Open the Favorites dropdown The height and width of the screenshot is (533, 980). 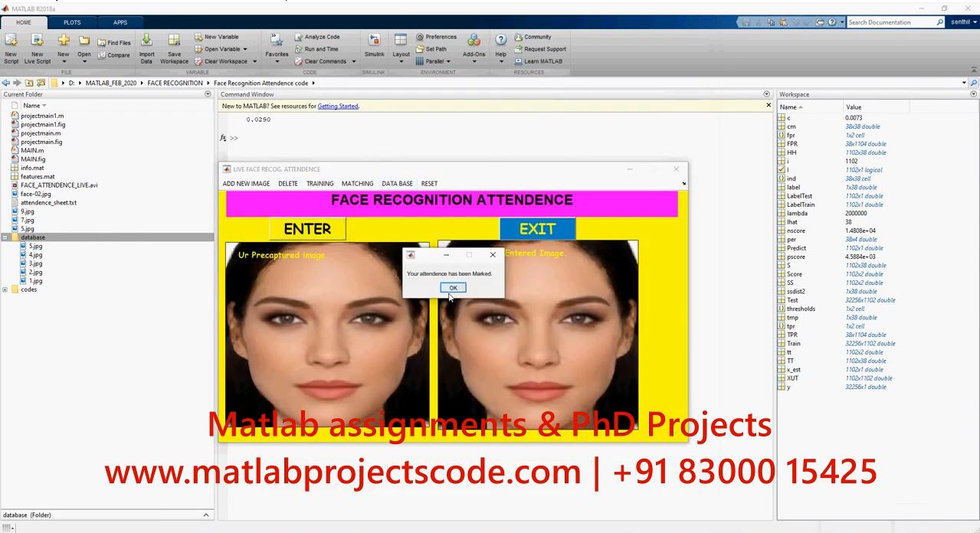coord(277,57)
